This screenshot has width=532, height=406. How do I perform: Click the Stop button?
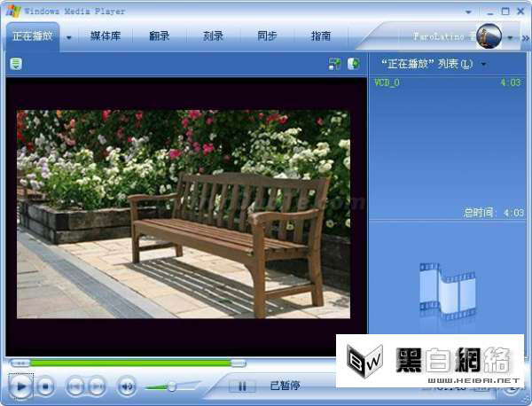tap(45, 386)
